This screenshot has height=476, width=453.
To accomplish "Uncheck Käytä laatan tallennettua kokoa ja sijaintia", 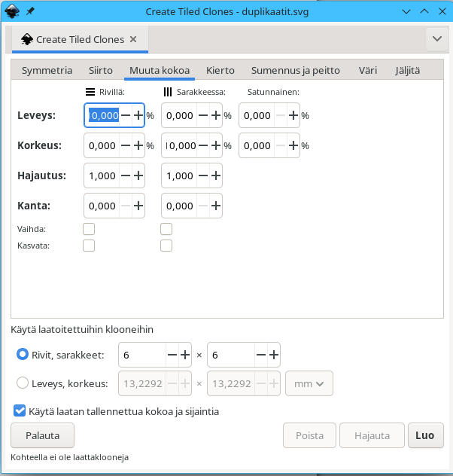I will pos(20,412).
